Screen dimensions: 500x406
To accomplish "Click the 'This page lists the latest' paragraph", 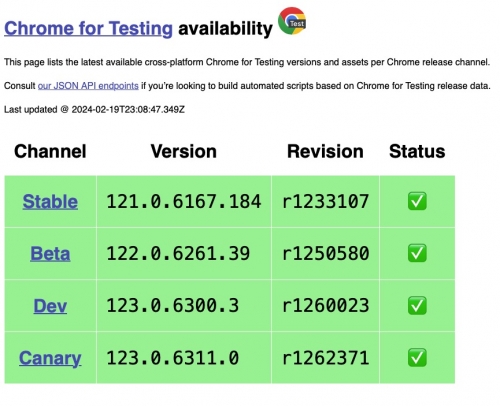I will (247, 62).
